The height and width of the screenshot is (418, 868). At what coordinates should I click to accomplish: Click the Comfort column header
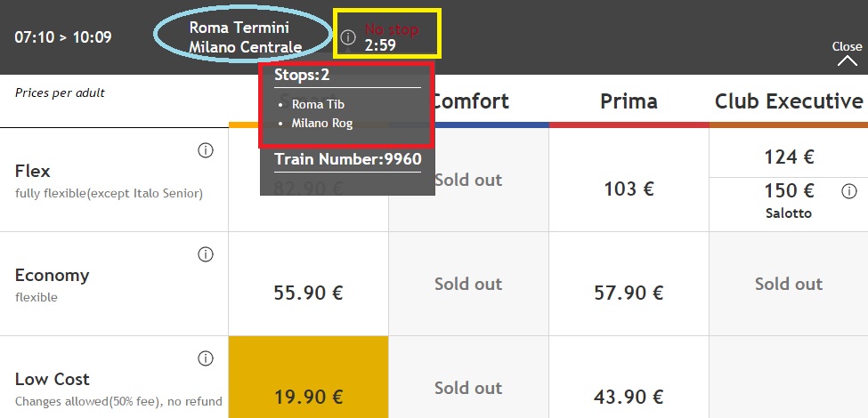point(469,101)
